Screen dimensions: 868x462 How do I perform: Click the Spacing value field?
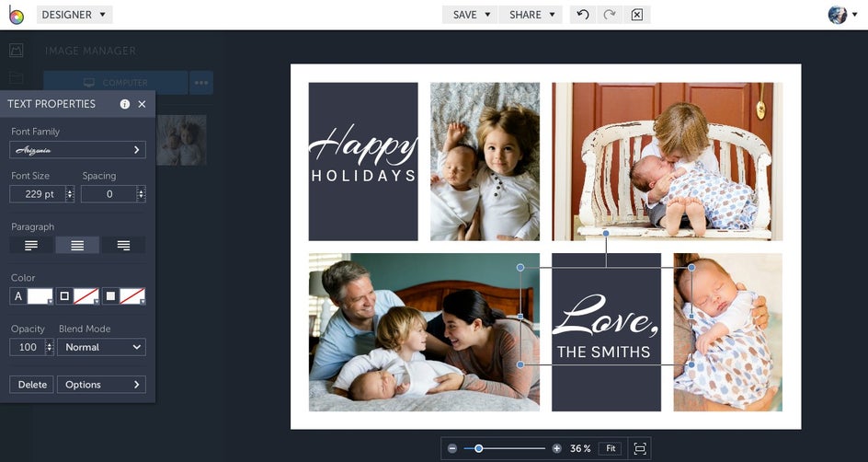pyautogui.click(x=108, y=194)
